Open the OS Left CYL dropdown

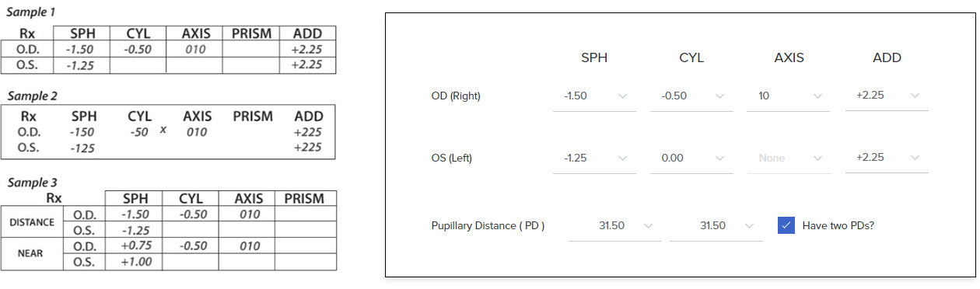point(691,158)
